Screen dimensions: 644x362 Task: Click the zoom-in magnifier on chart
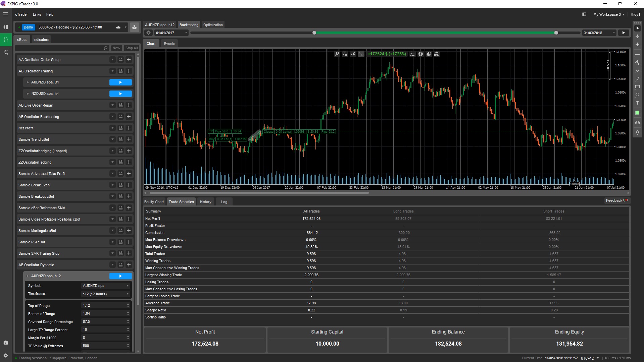click(337, 54)
